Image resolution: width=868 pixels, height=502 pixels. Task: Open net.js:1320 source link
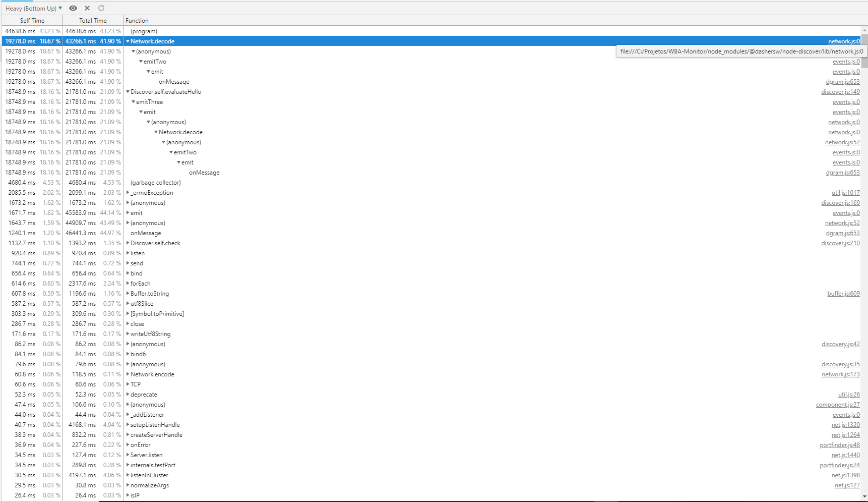coord(846,425)
